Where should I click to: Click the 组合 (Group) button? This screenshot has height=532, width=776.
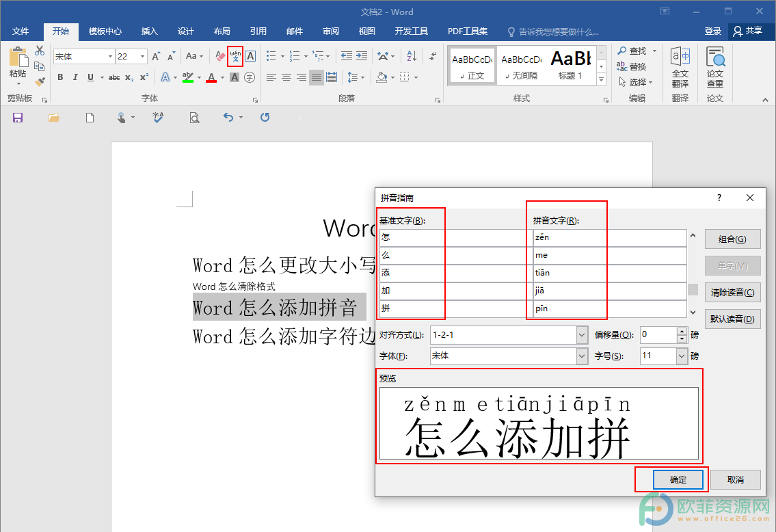pyautogui.click(x=732, y=239)
